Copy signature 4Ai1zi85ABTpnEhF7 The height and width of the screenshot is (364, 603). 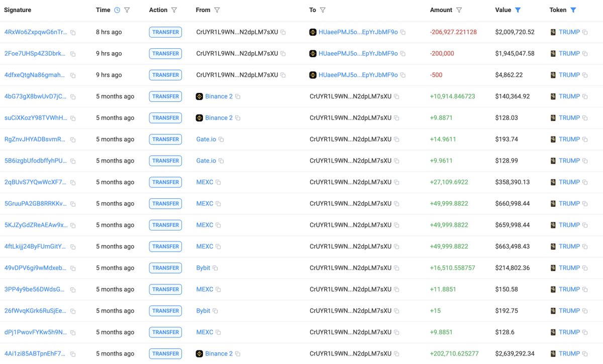tap(73, 354)
